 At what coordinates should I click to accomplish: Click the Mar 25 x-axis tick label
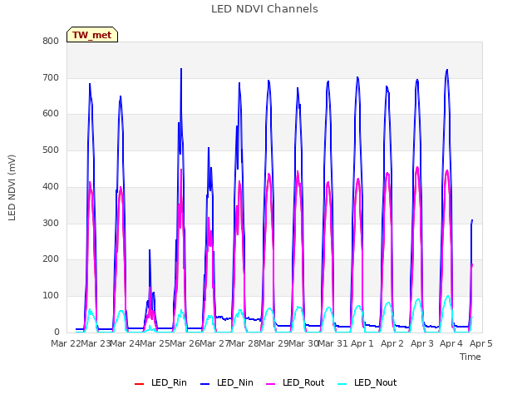[155, 343]
